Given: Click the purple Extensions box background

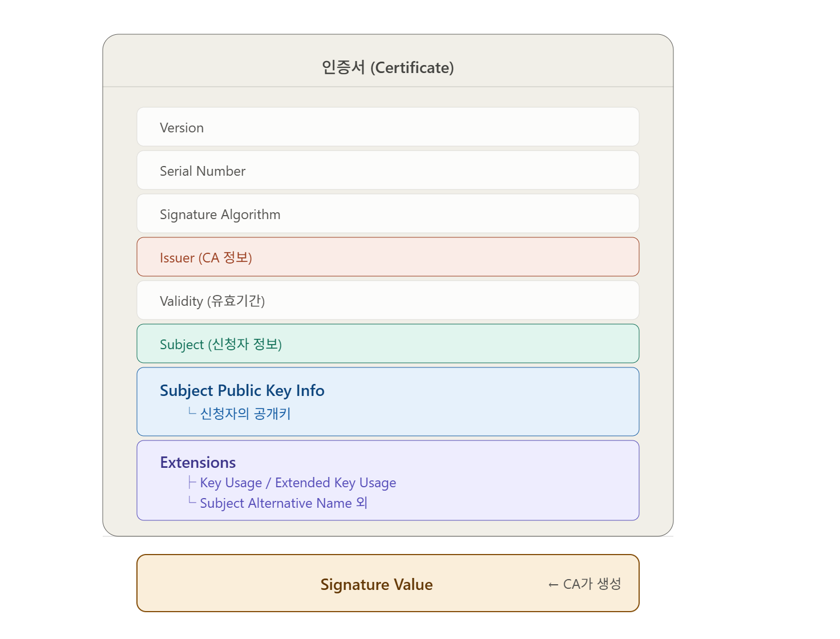Looking at the screenshot, I should coord(514,480).
